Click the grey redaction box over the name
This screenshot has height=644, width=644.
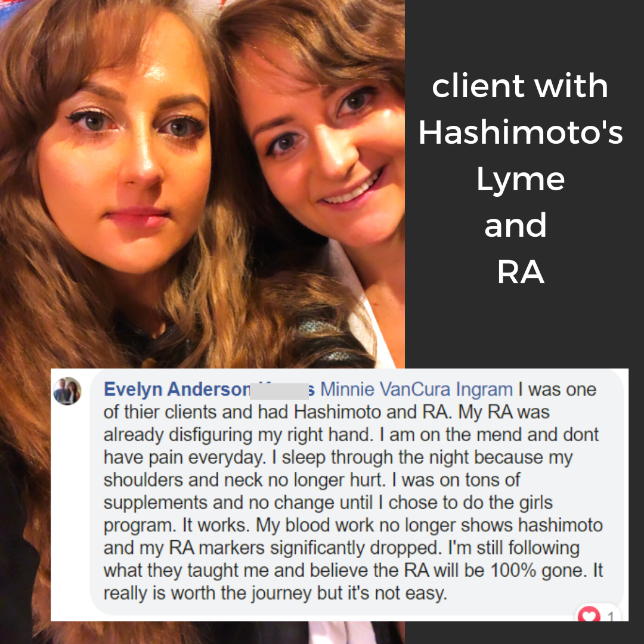coord(279,391)
